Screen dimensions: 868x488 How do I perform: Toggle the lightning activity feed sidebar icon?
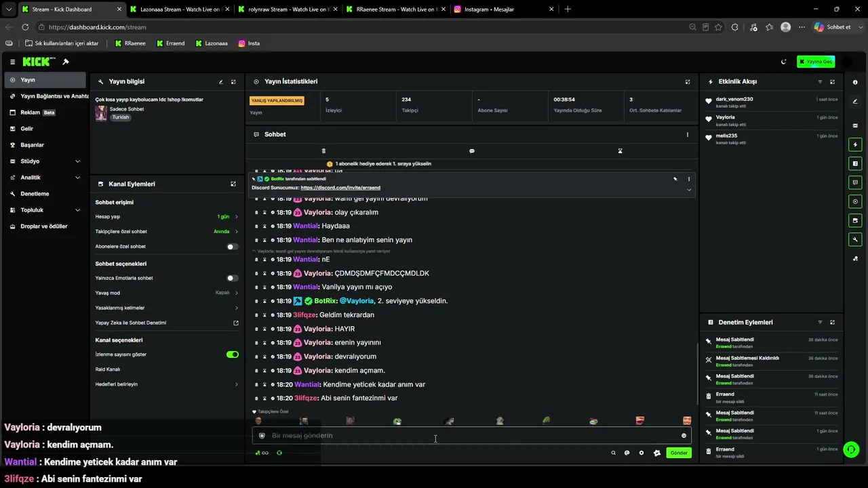tap(855, 144)
